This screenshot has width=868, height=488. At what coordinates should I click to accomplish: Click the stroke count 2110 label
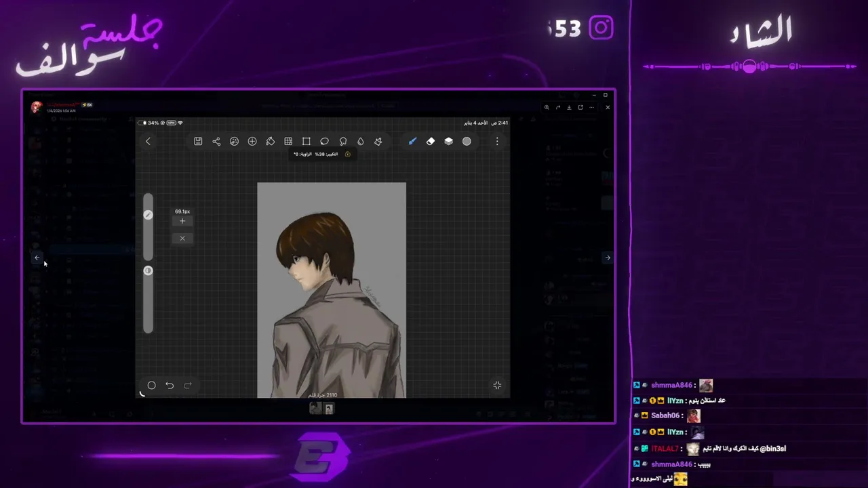coord(323,395)
